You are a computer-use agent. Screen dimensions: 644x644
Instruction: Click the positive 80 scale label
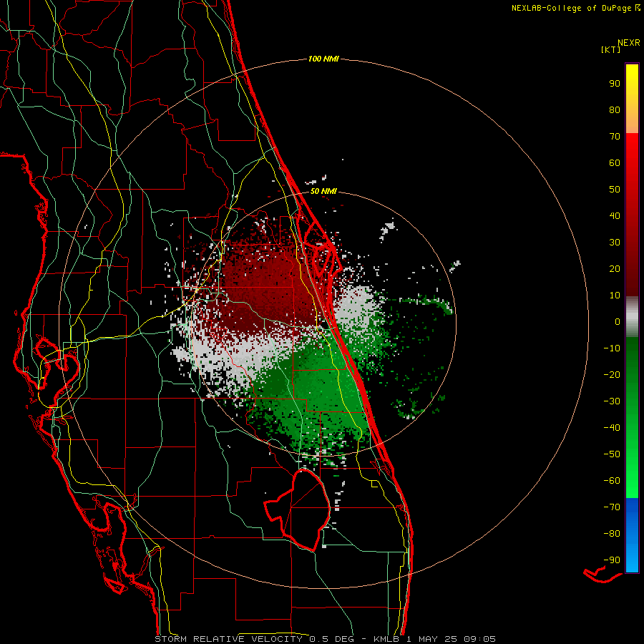click(615, 109)
